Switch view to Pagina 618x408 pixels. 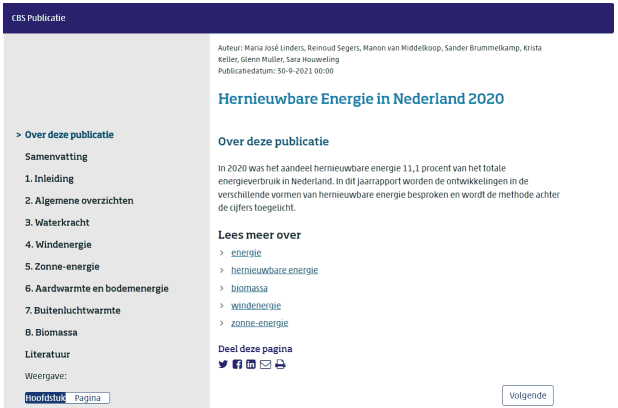pos(87,398)
